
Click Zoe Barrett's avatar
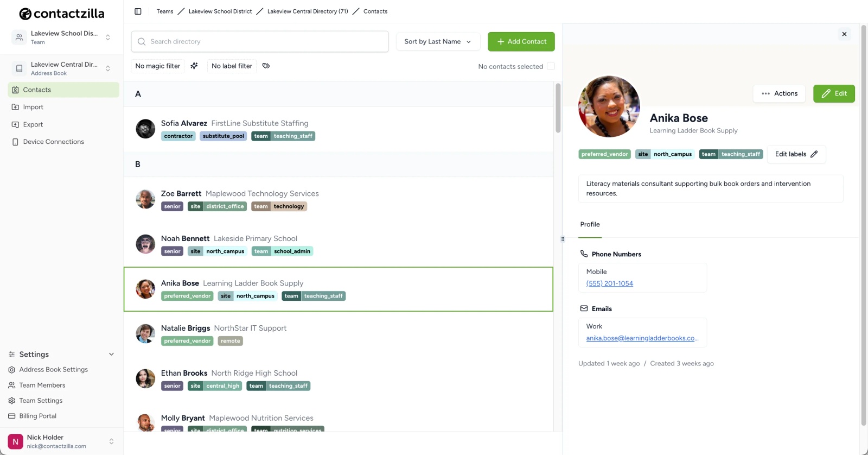145,199
